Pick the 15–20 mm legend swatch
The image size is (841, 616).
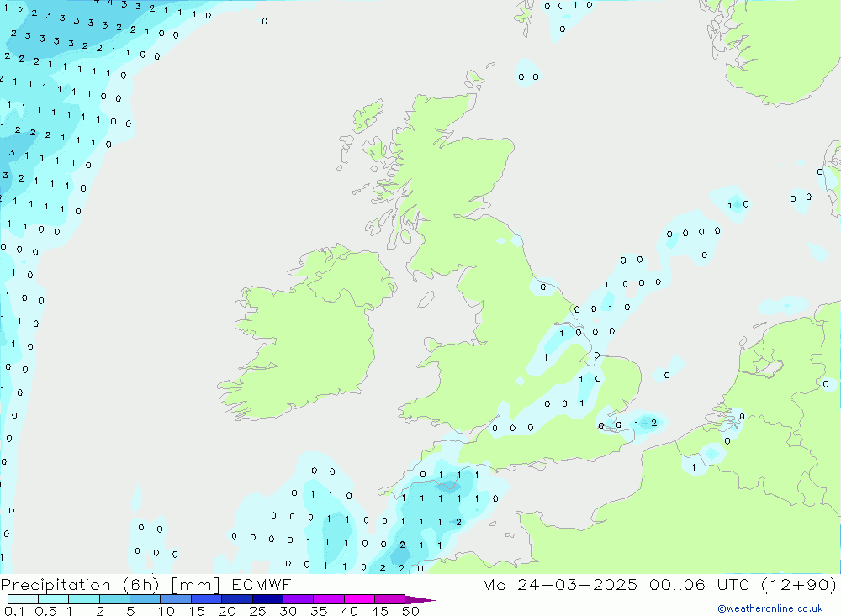207,599
